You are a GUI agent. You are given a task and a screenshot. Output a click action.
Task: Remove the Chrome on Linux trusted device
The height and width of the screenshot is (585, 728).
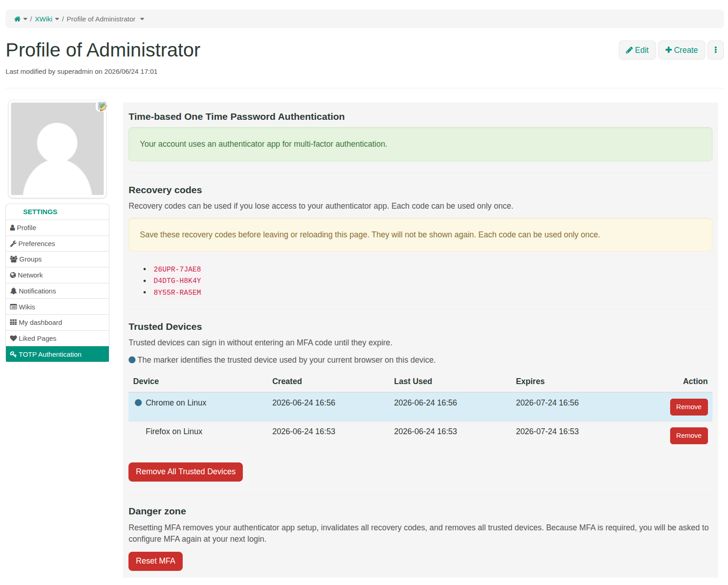pos(688,407)
